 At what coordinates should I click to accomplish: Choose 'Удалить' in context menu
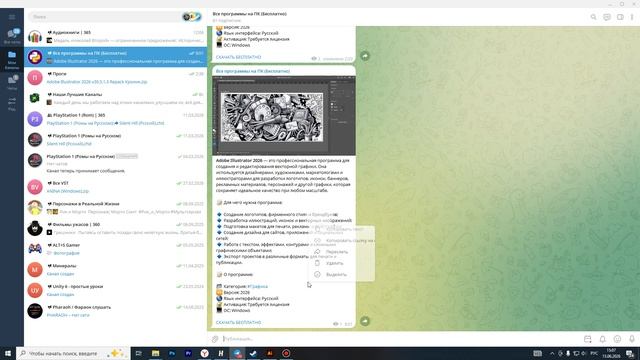point(342,263)
